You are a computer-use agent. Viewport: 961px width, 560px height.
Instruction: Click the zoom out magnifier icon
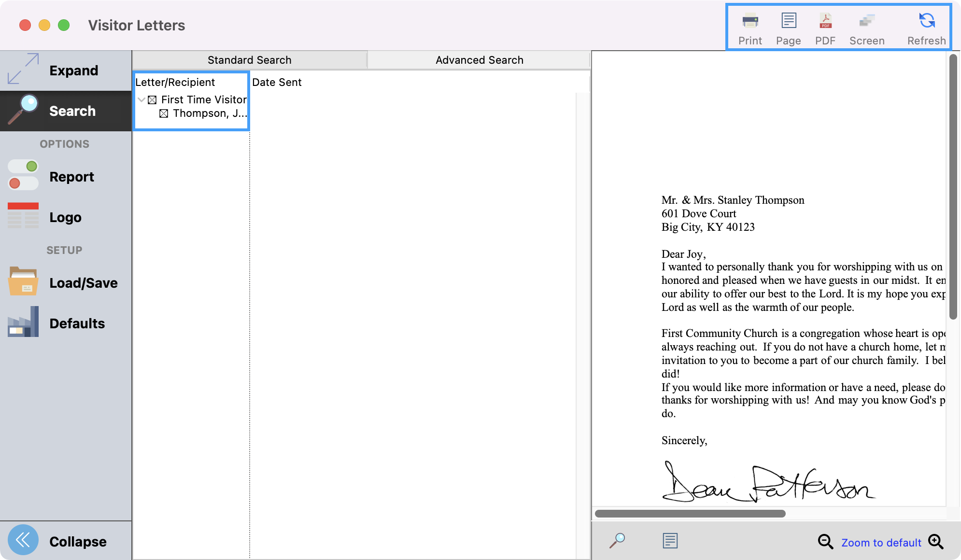825,542
